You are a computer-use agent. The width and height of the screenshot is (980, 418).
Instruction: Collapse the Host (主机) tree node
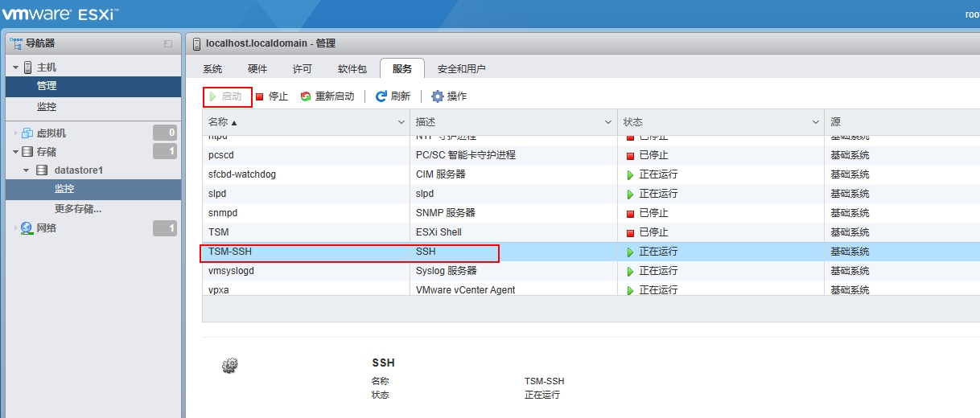click(x=14, y=68)
